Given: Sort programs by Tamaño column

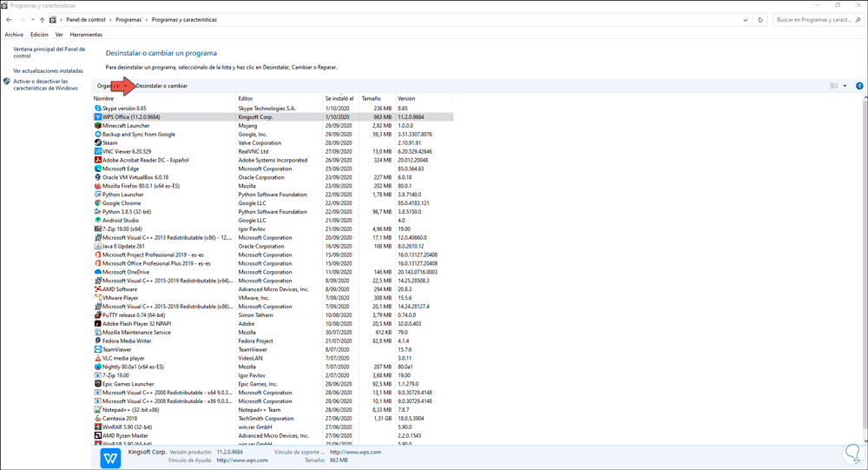Looking at the screenshot, I should tap(377, 99).
